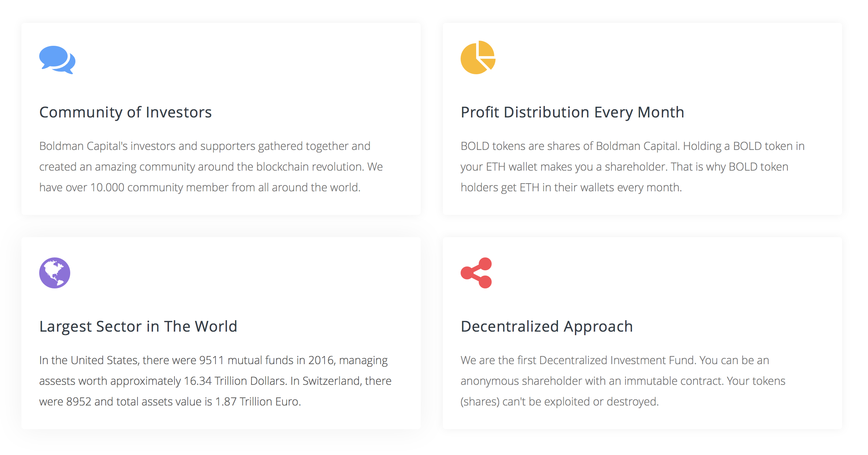Click the Boldman Capital's investors description paragraph
The height and width of the screenshot is (455, 868).
tap(211, 167)
